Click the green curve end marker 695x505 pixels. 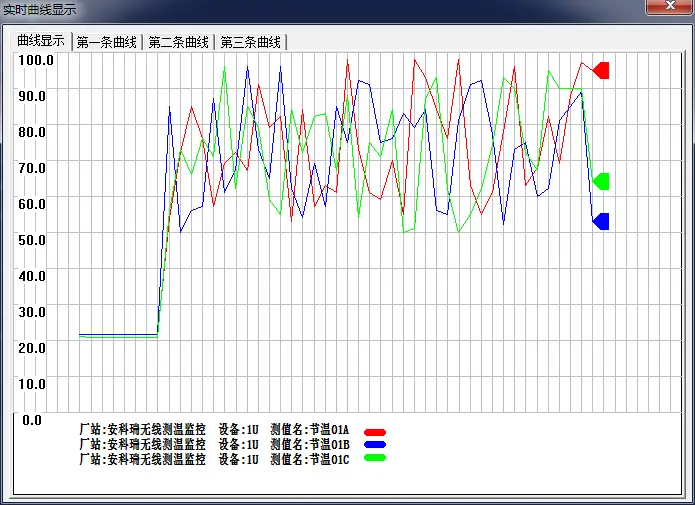pyautogui.click(x=601, y=181)
